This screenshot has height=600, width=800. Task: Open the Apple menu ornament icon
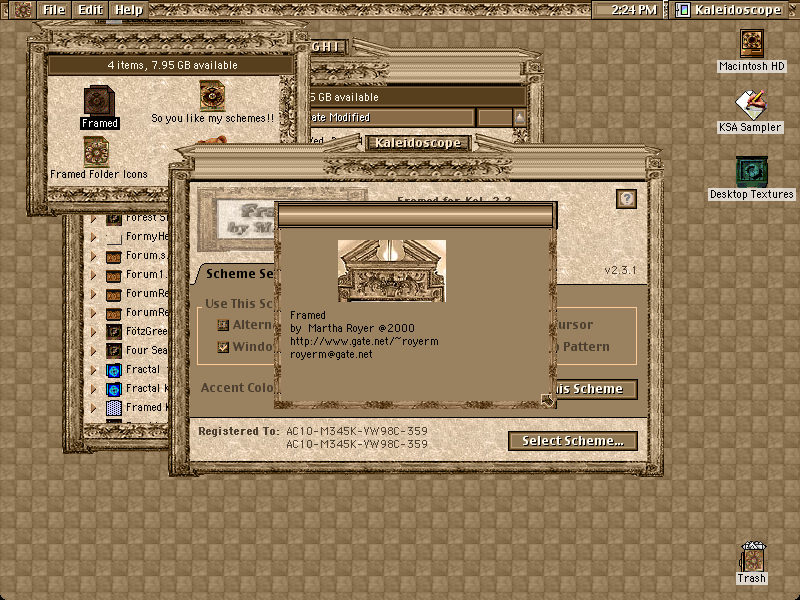click(x=22, y=10)
